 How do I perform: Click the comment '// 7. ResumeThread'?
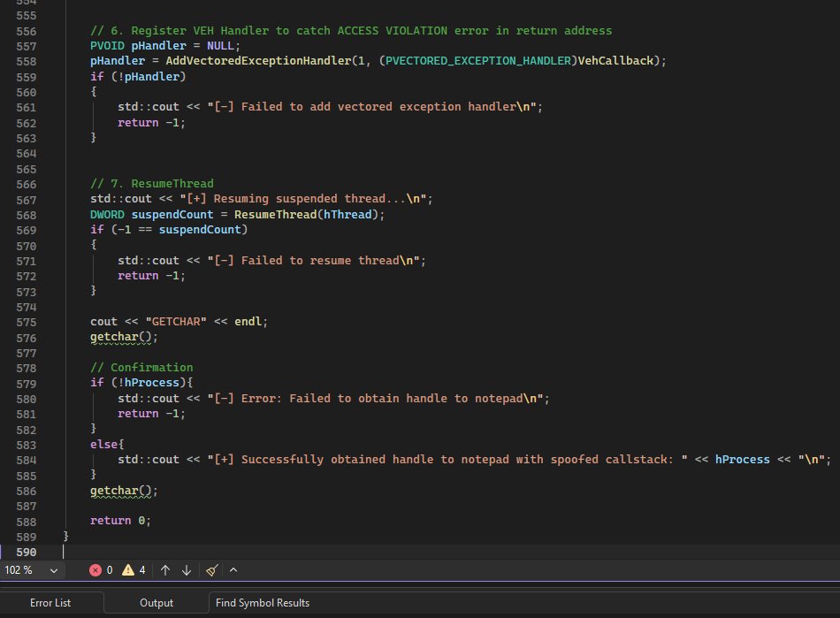pos(151,184)
